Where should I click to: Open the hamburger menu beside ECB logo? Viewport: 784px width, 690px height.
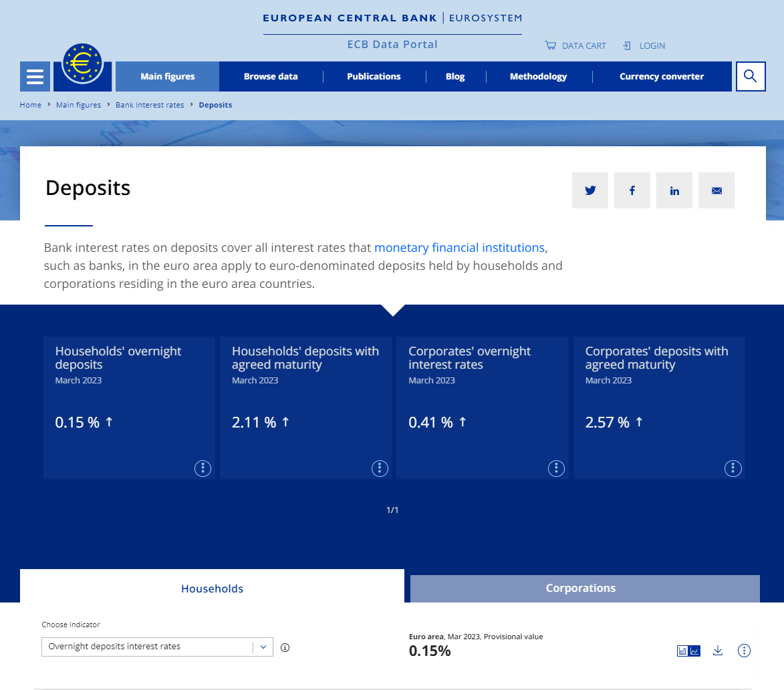pyautogui.click(x=34, y=76)
